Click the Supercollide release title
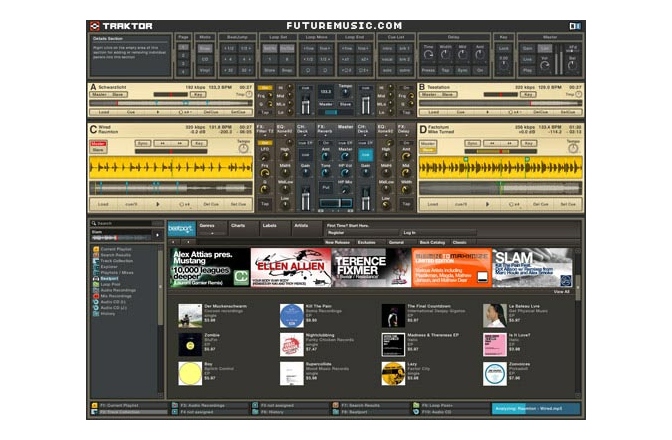This screenshot has height=440, width=672. pos(318,364)
